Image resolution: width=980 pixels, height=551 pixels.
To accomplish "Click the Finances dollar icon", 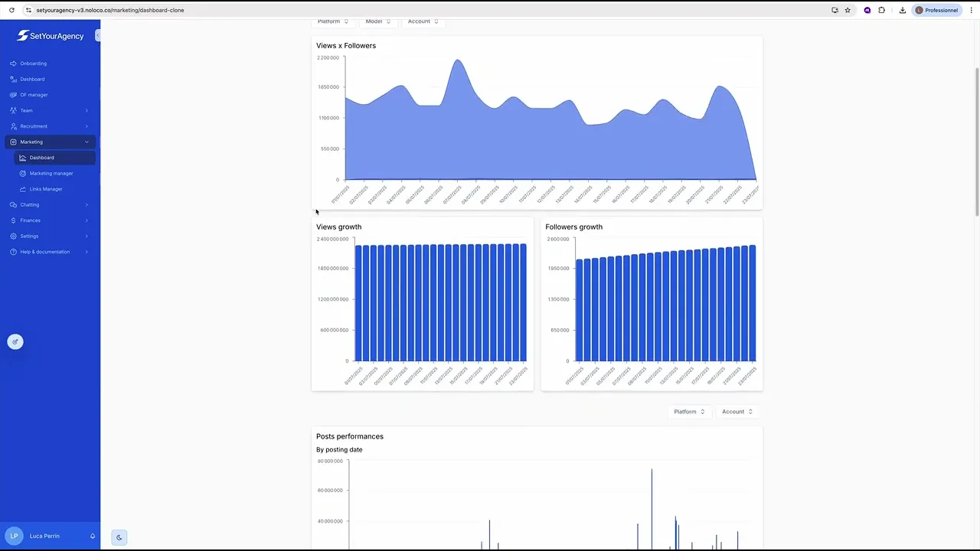I will click(13, 220).
